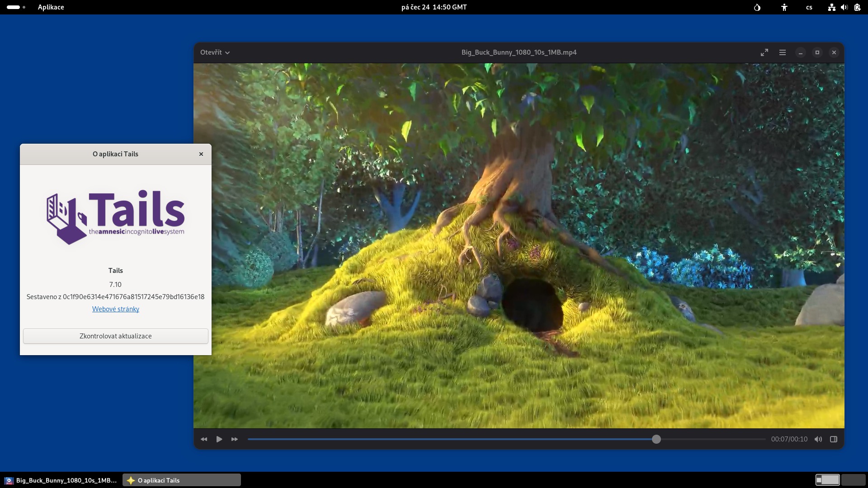Rewind the video in the player
Viewport: 868px width, 488px height.
204,439
